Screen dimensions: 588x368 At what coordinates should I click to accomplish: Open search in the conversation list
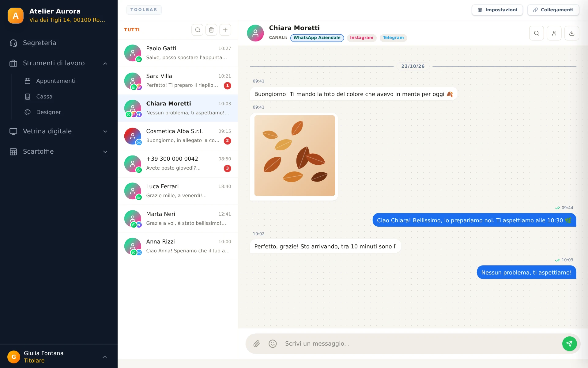pyautogui.click(x=198, y=30)
